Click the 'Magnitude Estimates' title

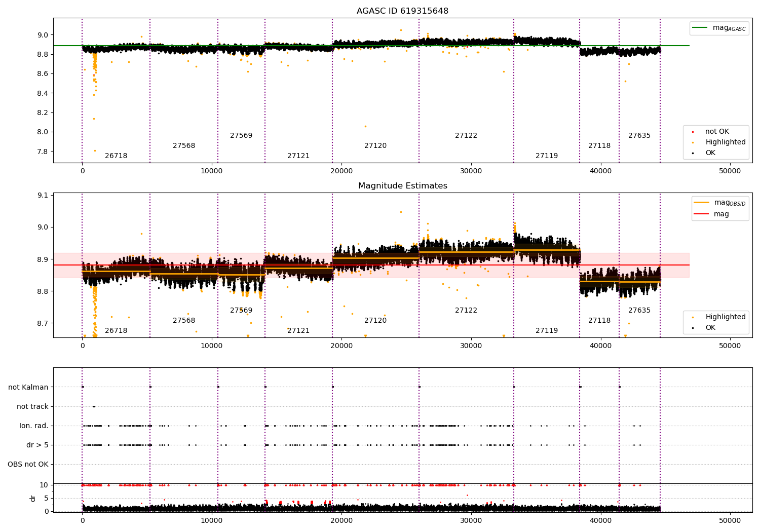[x=403, y=186]
